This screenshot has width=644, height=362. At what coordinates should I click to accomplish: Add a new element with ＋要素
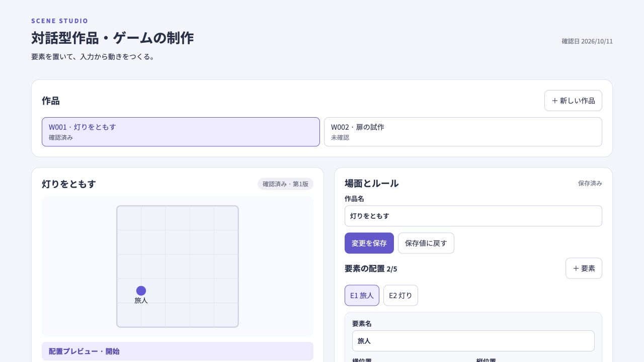[x=584, y=268]
